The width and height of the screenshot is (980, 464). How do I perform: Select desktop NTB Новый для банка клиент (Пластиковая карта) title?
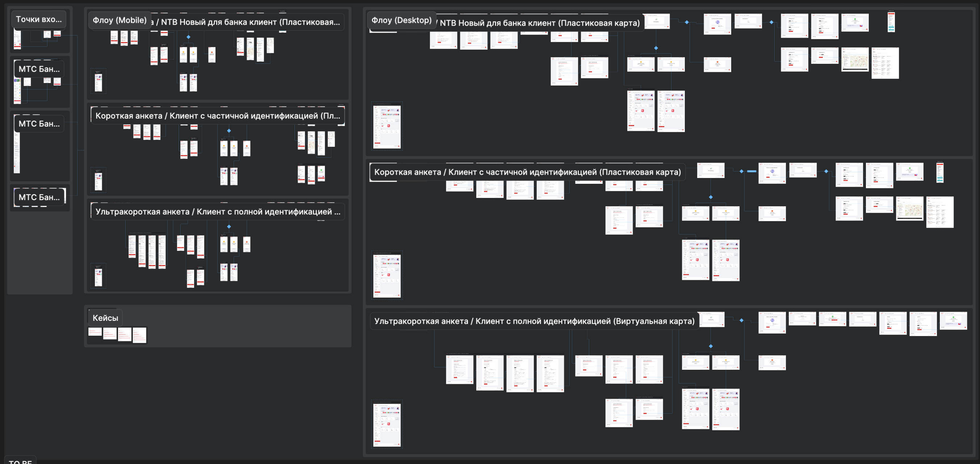point(540,23)
